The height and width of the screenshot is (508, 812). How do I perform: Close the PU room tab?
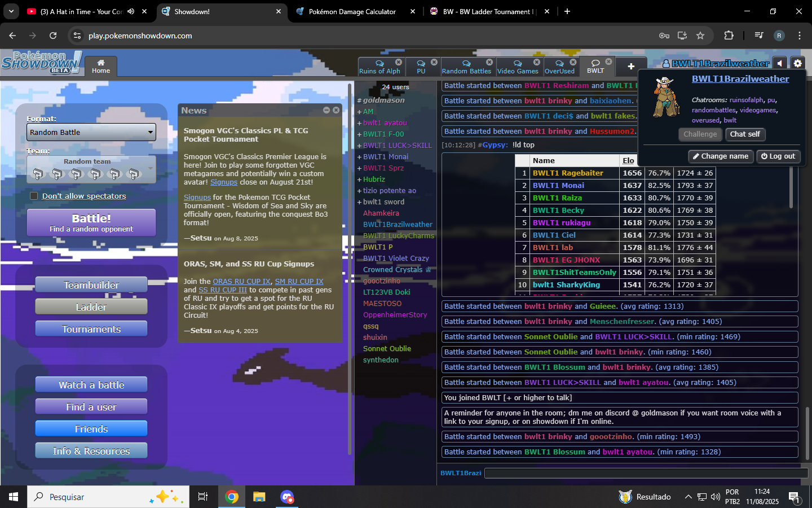point(434,62)
